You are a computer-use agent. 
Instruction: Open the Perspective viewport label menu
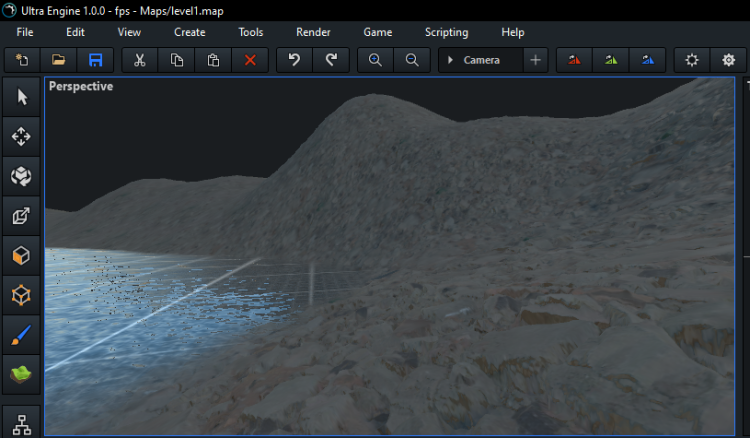click(81, 87)
